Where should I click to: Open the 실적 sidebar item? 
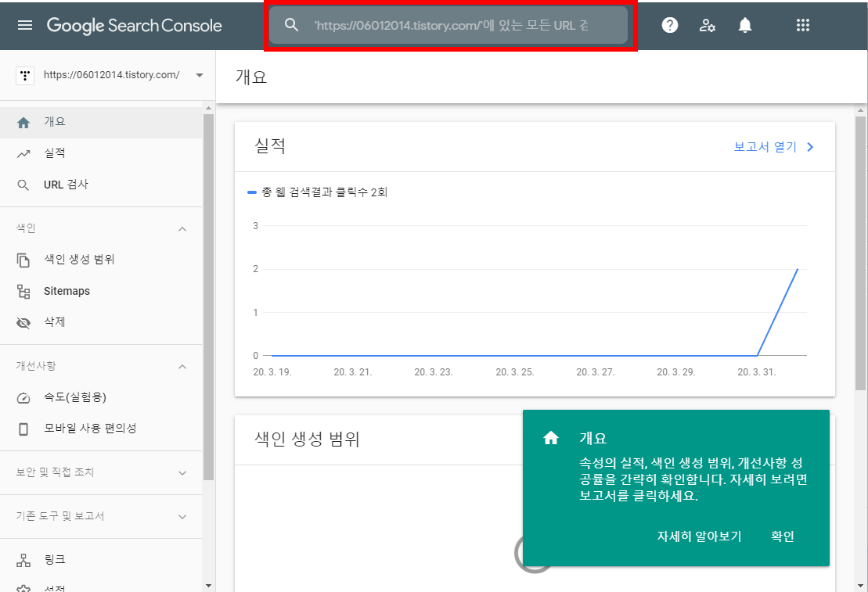tap(101, 154)
